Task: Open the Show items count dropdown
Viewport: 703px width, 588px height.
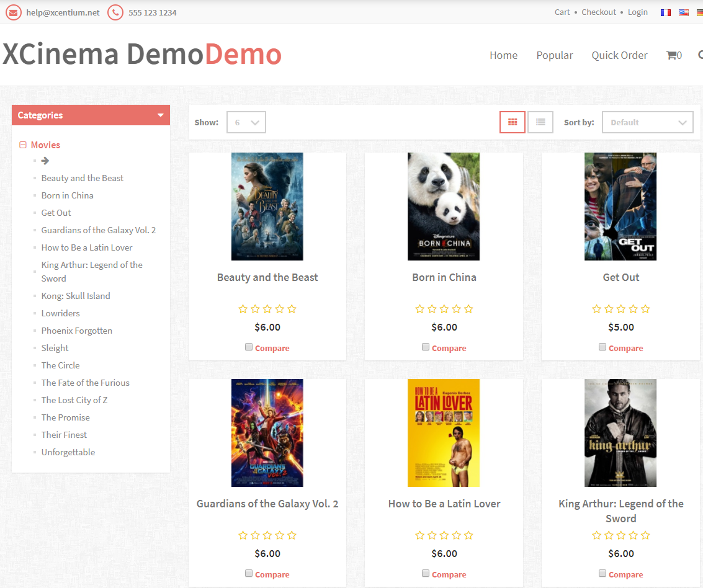Action: [246, 122]
